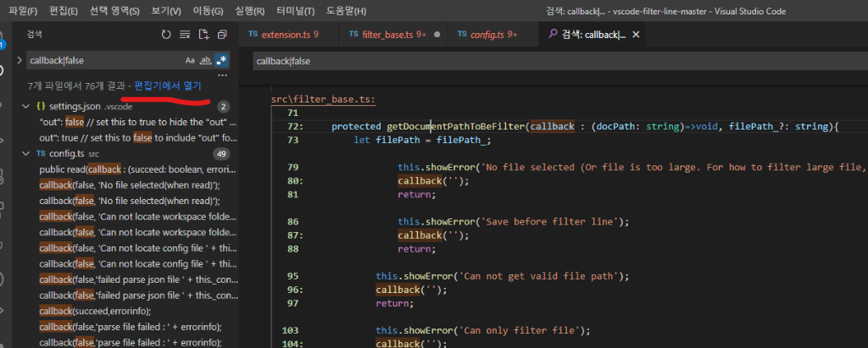This screenshot has width=868, height=348.
Task: Open a new search editor icon
Action: [x=203, y=35]
